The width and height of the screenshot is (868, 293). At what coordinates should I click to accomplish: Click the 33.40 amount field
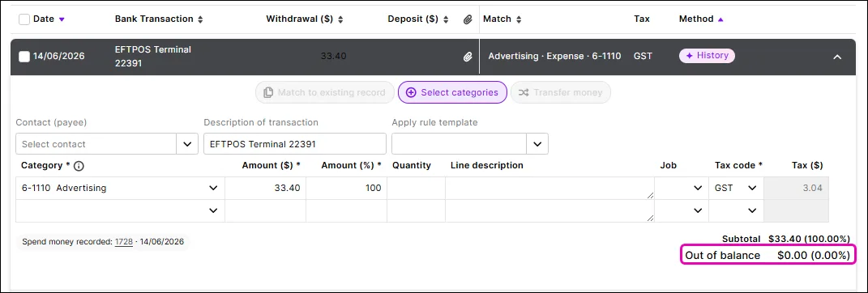click(265, 188)
